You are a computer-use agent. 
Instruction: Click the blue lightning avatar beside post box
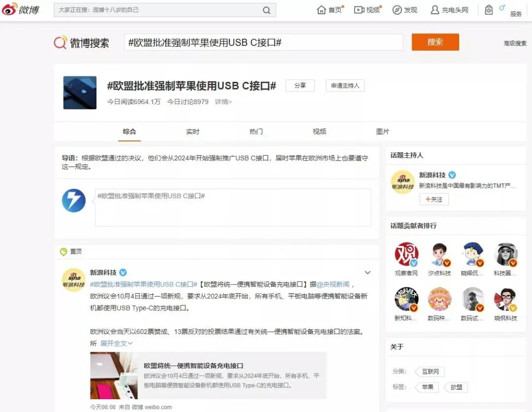click(x=73, y=201)
